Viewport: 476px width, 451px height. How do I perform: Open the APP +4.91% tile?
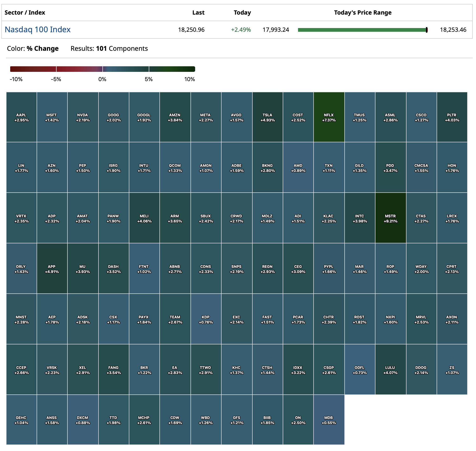point(52,269)
